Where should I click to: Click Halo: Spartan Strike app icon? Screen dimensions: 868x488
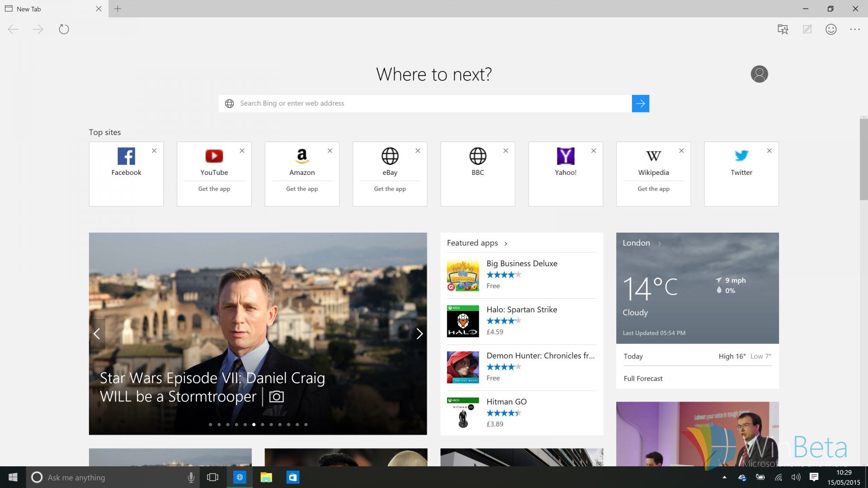(x=463, y=321)
